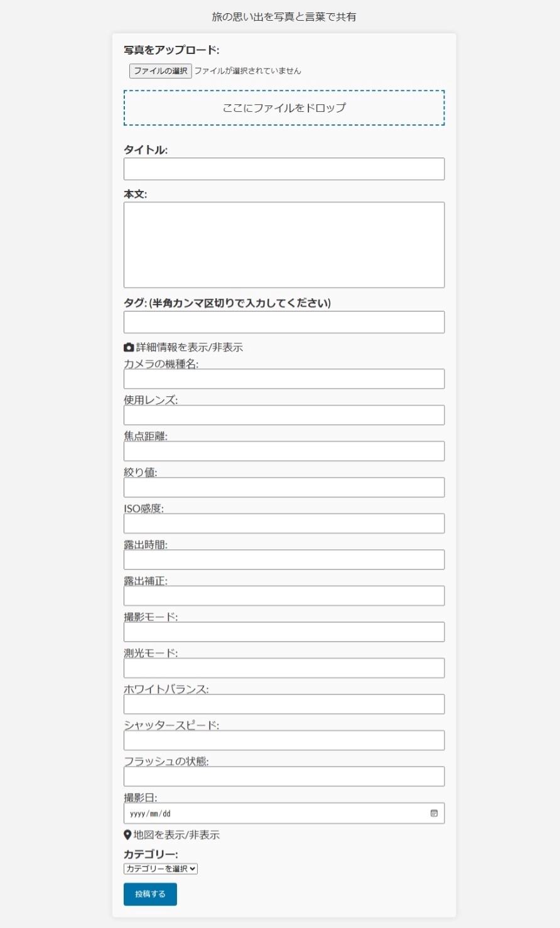Select the シャッタースピード input field
The image size is (560, 928).
pyautogui.click(x=284, y=740)
